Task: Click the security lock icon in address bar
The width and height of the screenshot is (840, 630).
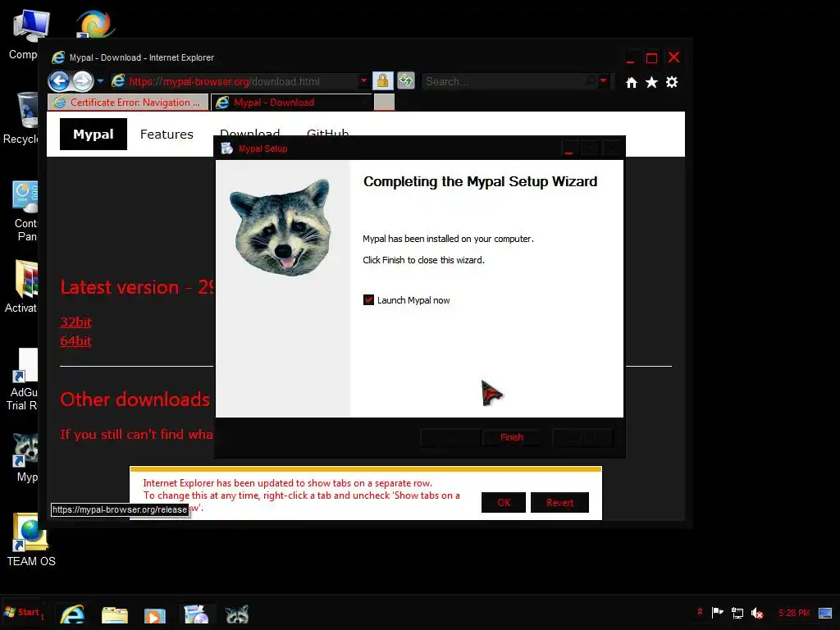Action: click(382, 81)
